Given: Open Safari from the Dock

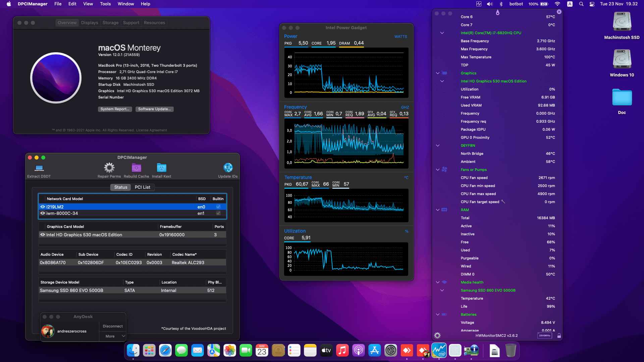Looking at the screenshot, I should 165,351.
